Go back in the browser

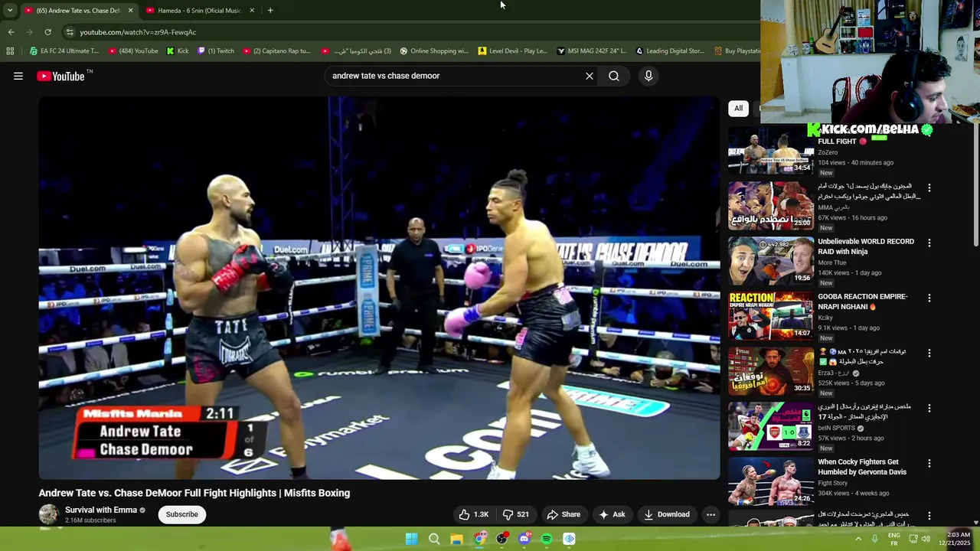(x=11, y=32)
